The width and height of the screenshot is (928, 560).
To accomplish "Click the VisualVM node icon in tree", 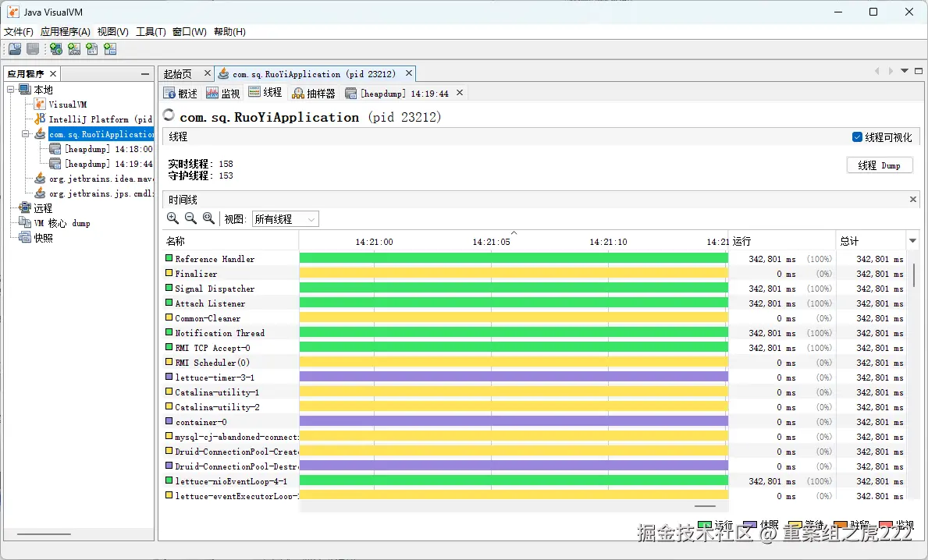I will click(40, 105).
